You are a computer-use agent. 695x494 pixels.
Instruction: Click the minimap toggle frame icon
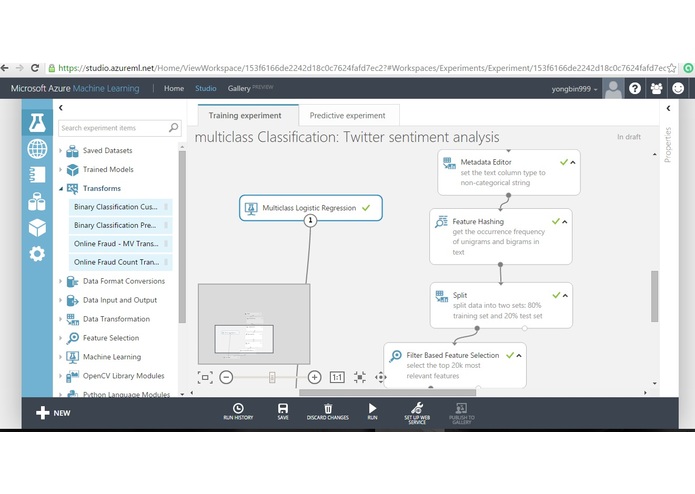[205, 377]
